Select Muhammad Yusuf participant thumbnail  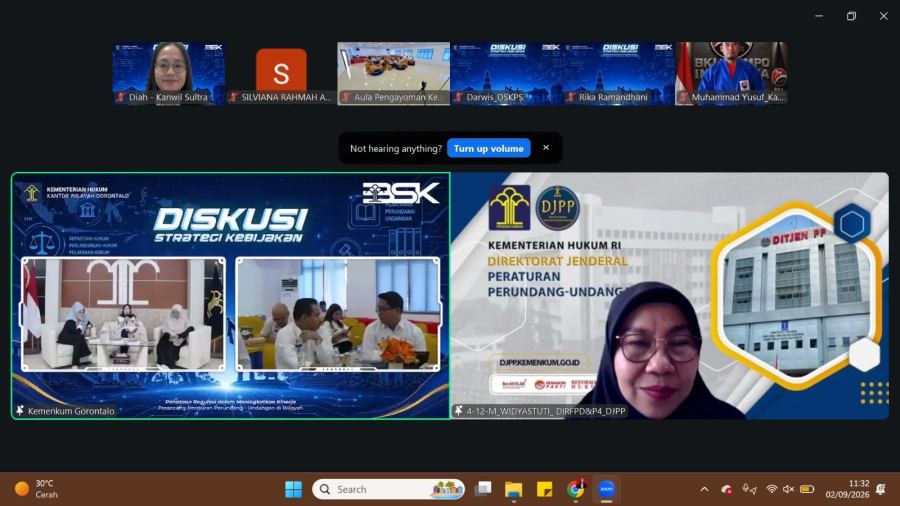pyautogui.click(x=731, y=73)
